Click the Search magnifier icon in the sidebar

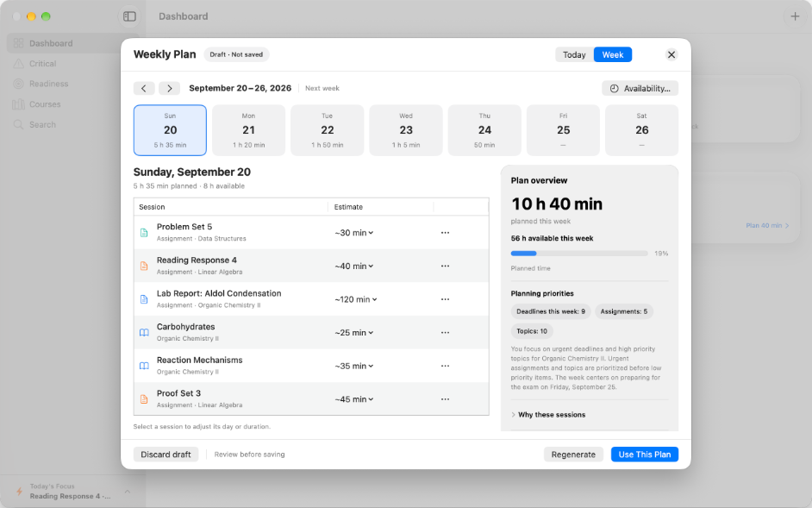(19, 124)
